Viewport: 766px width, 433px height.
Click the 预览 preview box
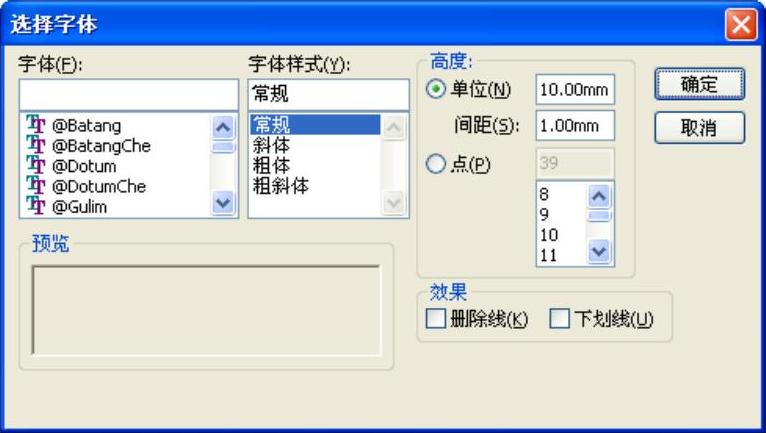206,310
